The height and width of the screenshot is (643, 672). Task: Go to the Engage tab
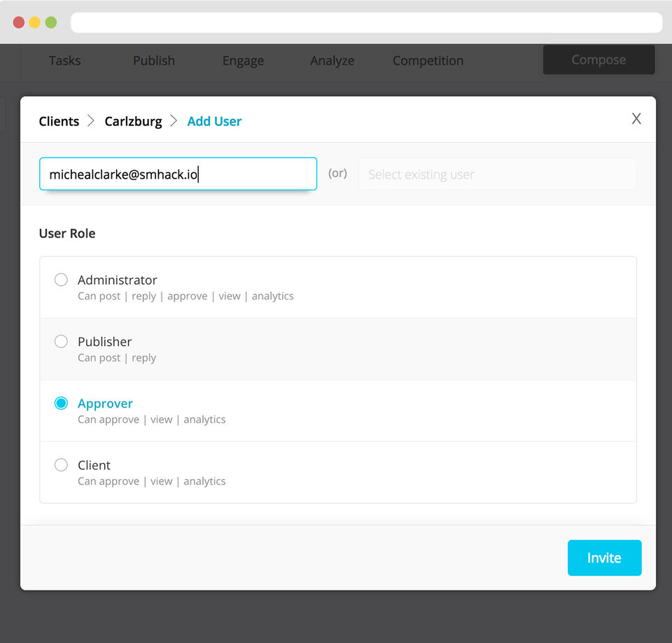[x=243, y=61]
